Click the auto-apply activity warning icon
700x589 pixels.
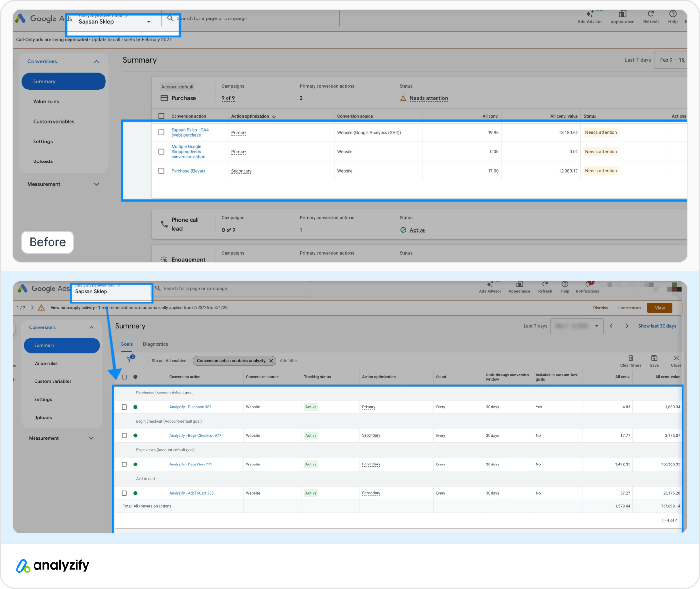41,308
